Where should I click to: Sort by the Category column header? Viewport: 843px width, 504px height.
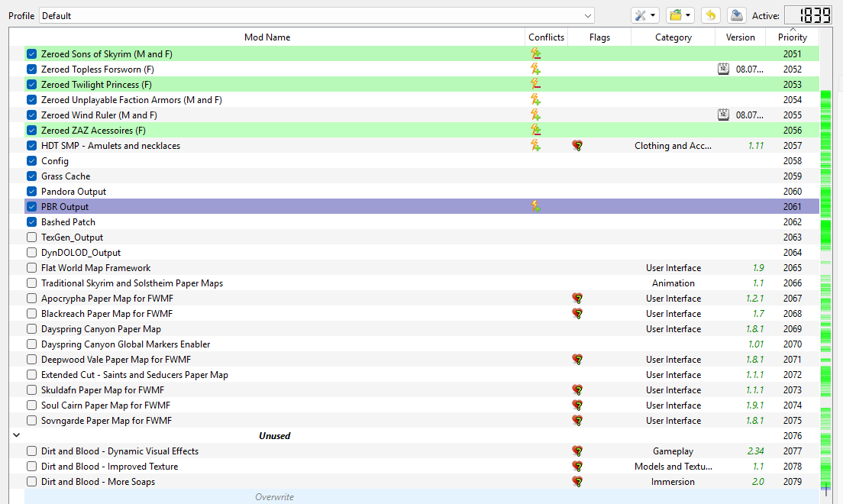(673, 37)
